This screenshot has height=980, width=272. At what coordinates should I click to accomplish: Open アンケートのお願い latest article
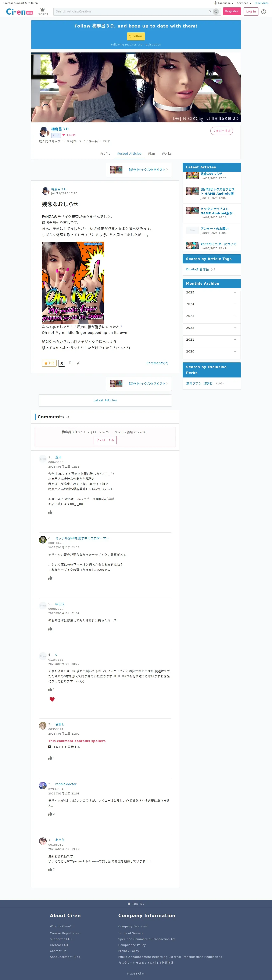point(214,229)
